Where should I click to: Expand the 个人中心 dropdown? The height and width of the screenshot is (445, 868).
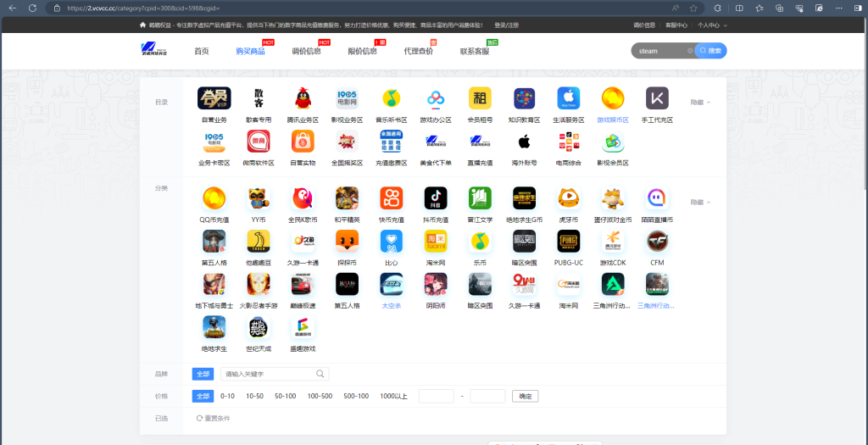pos(711,25)
